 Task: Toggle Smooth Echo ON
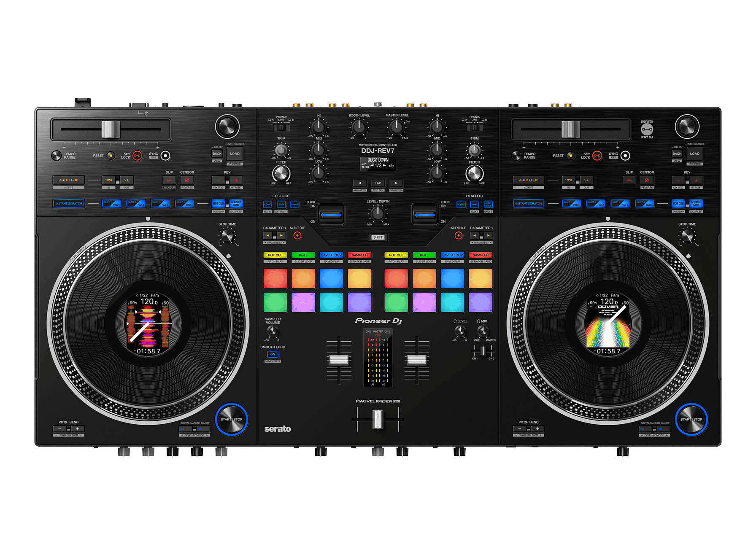click(x=272, y=355)
